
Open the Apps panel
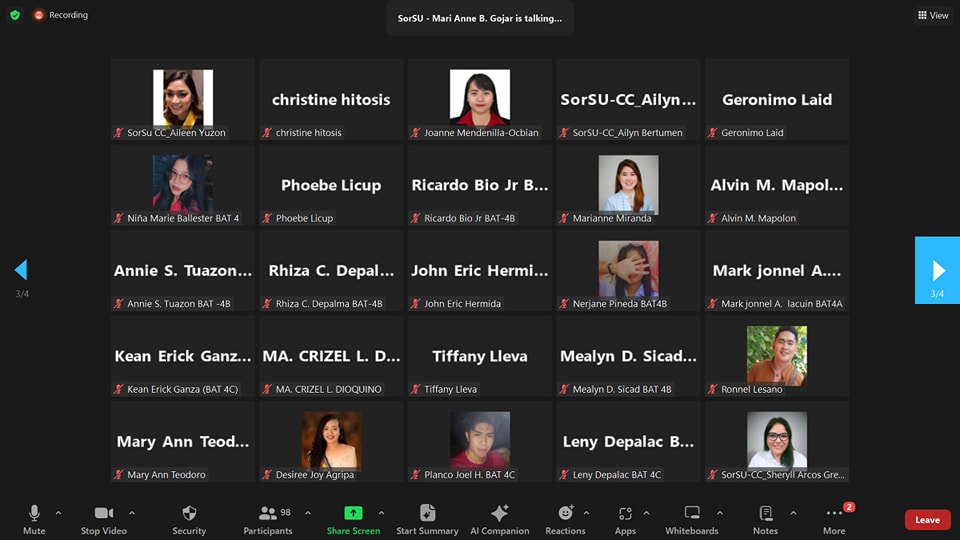coord(625,518)
